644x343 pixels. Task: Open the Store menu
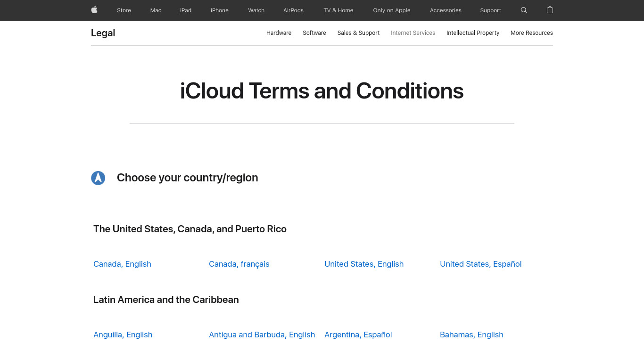pos(124,10)
